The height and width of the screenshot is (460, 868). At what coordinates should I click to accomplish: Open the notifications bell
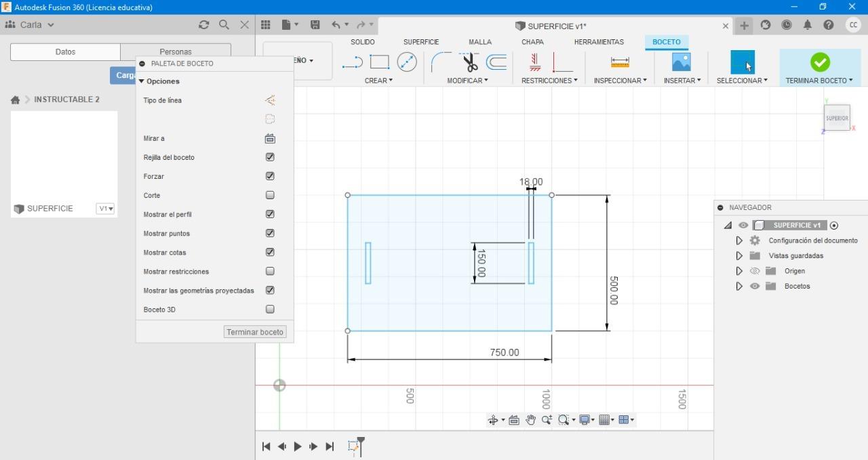pyautogui.click(x=807, y=24)
